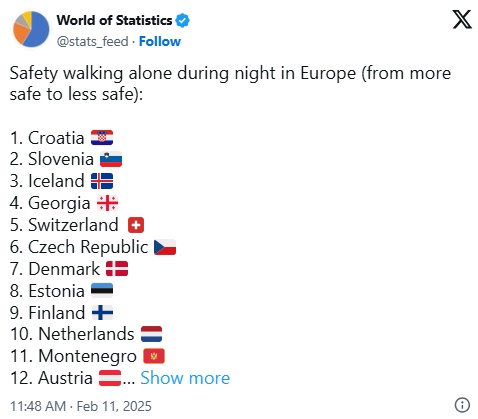Click the Switzerland flag emoji
Image resolution: width=478 pixels, height=419 pixels.
[x=136, y=225]
